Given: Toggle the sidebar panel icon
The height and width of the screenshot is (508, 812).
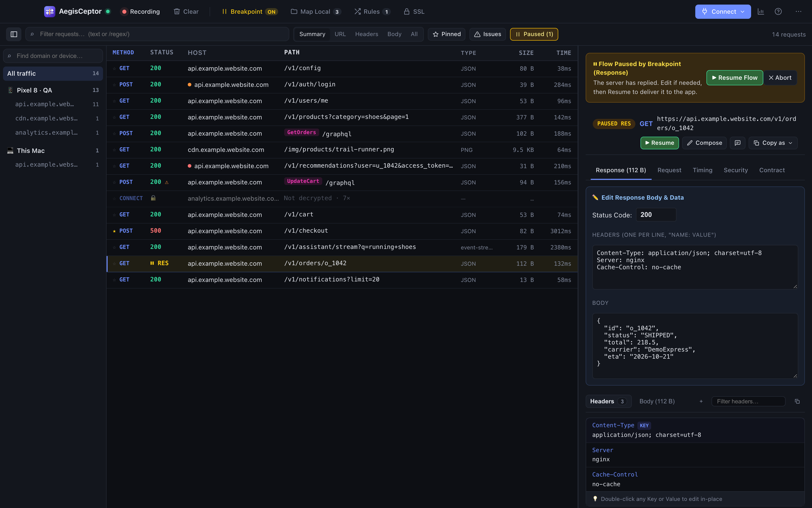Looking at the screenshot, I should (14, 34).
